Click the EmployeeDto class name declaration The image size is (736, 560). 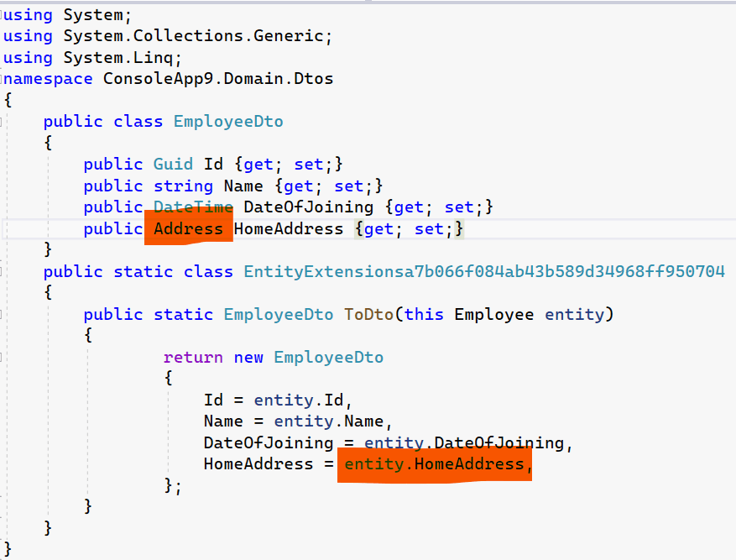point(228,122)
